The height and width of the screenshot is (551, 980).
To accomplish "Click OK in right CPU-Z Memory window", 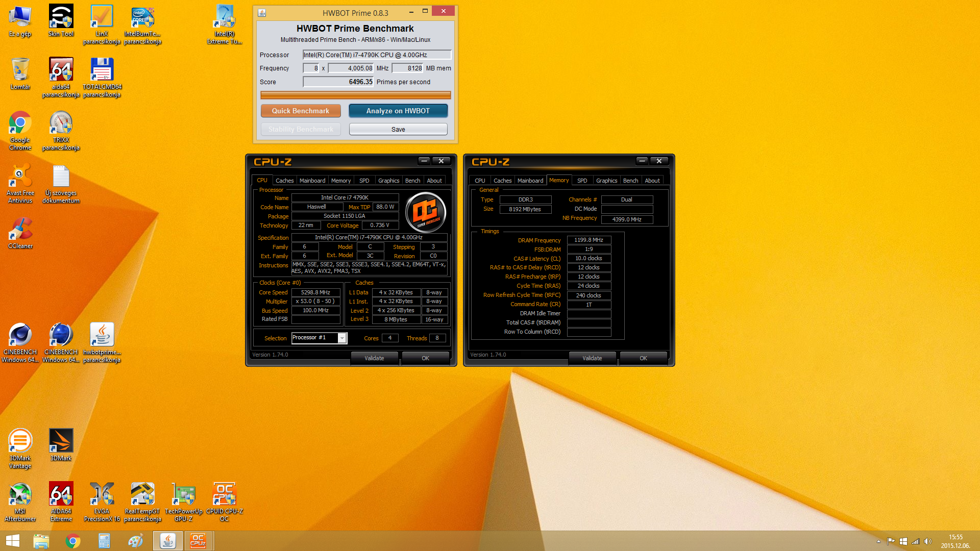I will click(643, 358).
